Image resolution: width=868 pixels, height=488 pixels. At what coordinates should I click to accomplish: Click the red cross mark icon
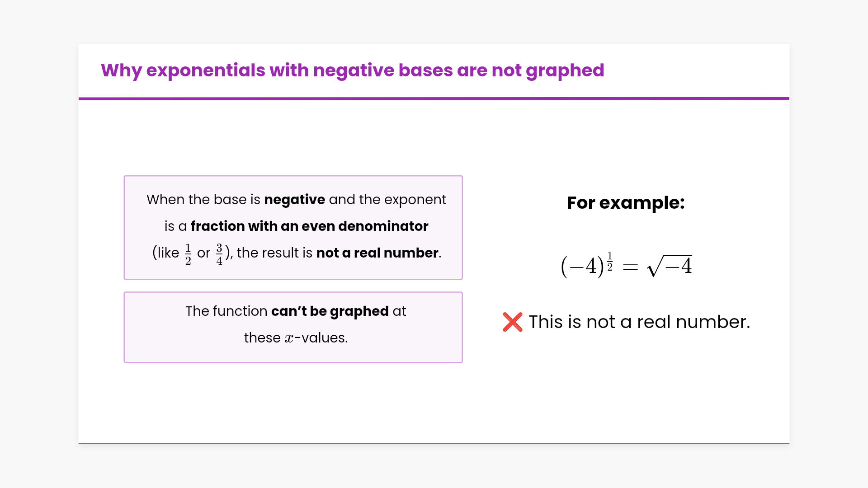click(x=512, y=322)
